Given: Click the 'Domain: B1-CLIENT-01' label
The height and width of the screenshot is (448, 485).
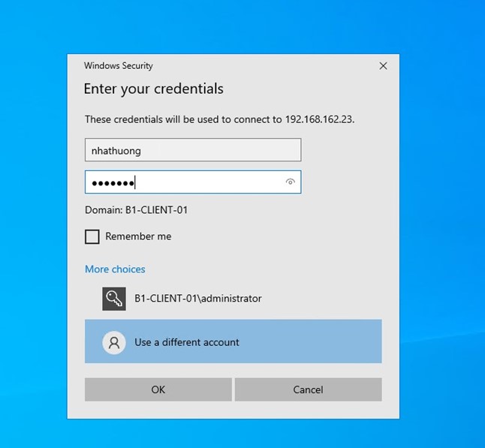Looking at the screenshot, I should (136, 210).
